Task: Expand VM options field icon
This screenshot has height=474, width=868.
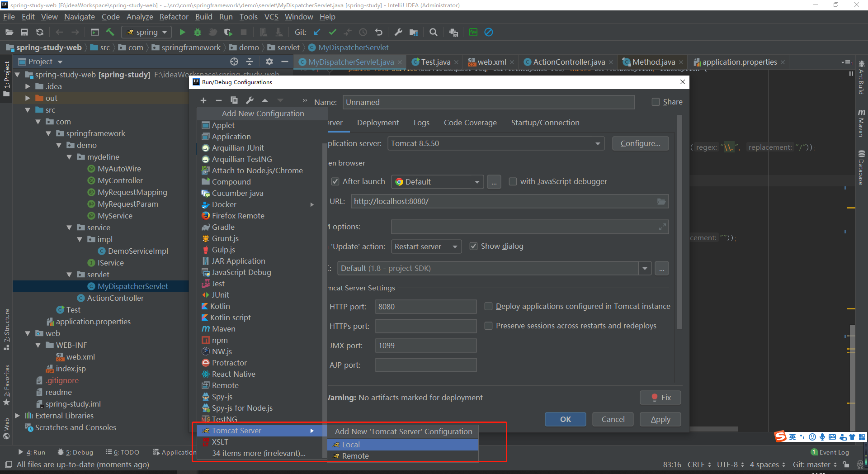Action: click(662, 227)
